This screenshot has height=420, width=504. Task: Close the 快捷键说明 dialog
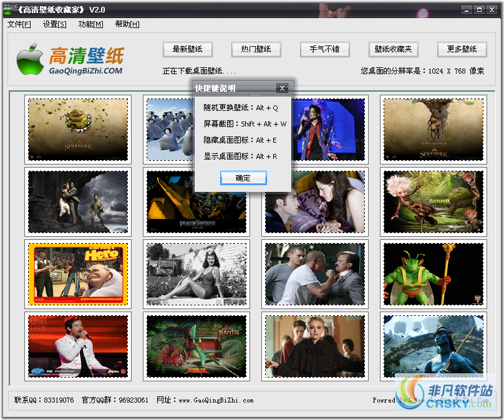point(282,88)
